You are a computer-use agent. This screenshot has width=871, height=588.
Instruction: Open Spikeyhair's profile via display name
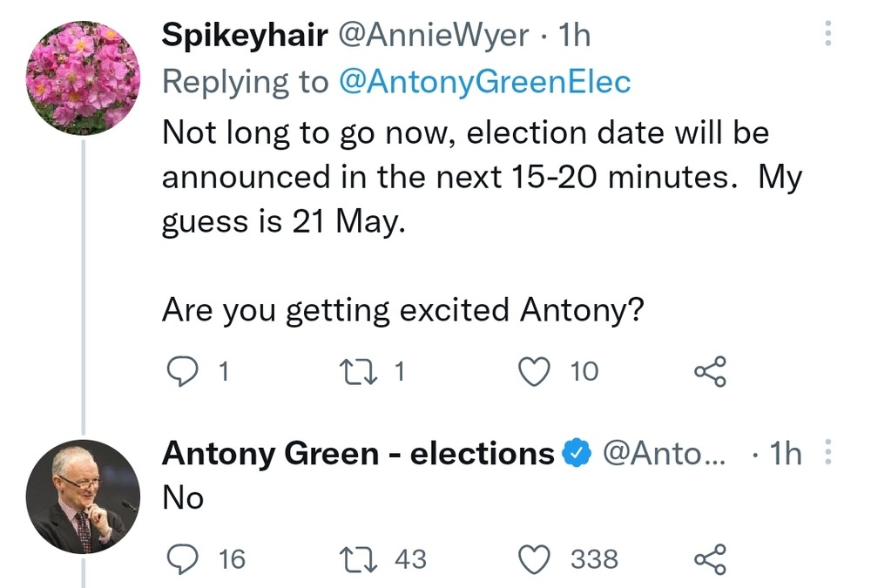245,36
